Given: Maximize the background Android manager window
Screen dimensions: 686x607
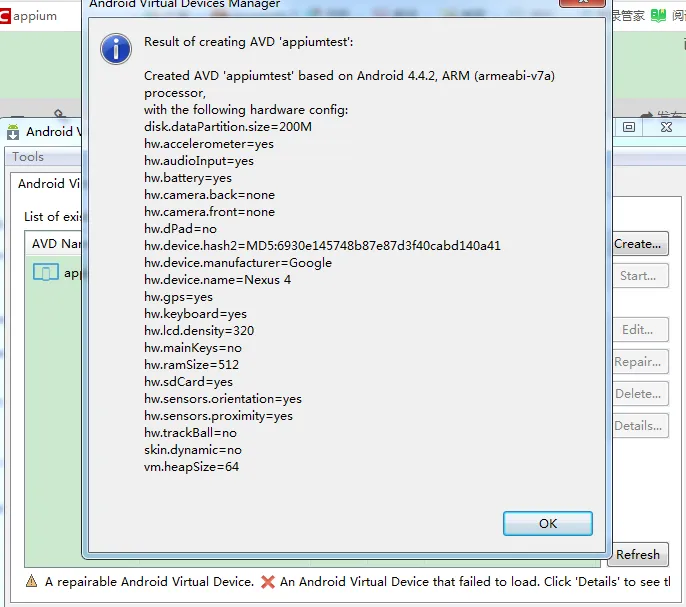Looking at the screenshot, I should [x=629, y=127].
